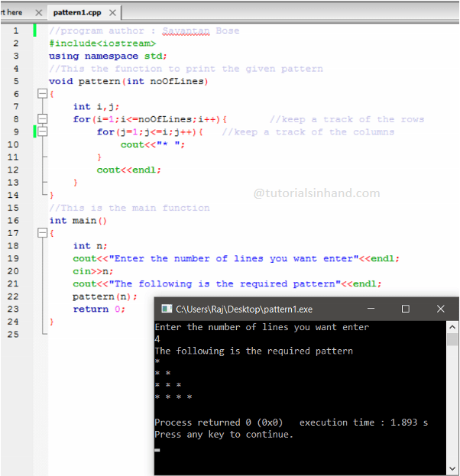Click line number 1 in the gutter
460x476 pixels.
[x=16, y=31]
